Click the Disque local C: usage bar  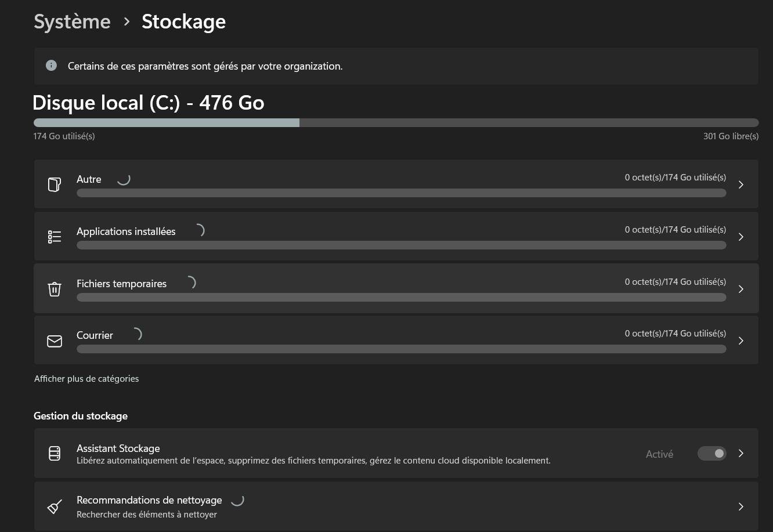point(396,122)
